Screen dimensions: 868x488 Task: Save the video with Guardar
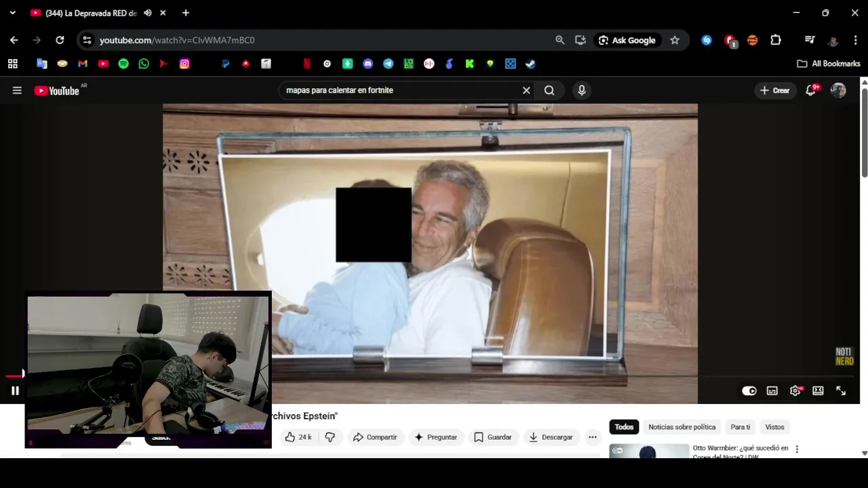tap(493, 437)
